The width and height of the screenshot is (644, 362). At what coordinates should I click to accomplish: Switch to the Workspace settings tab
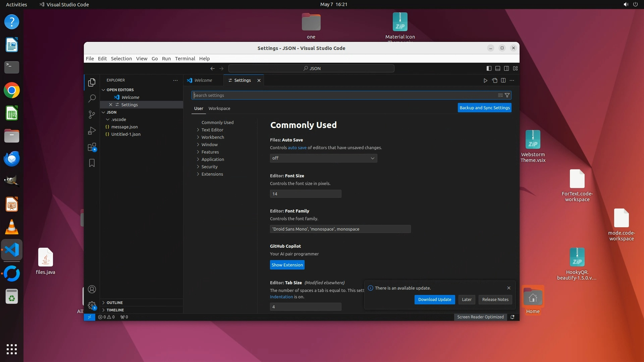tap(219, 109)
